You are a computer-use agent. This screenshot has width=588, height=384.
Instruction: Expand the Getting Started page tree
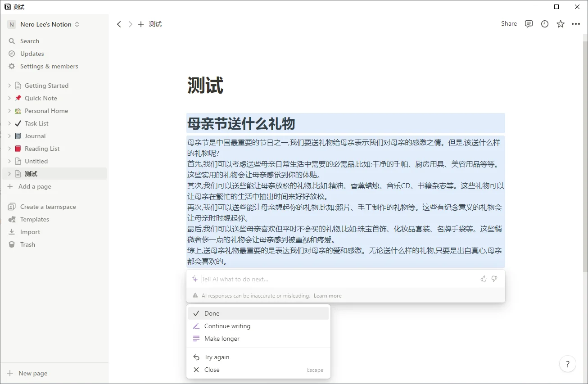click(x=9, y=86)
